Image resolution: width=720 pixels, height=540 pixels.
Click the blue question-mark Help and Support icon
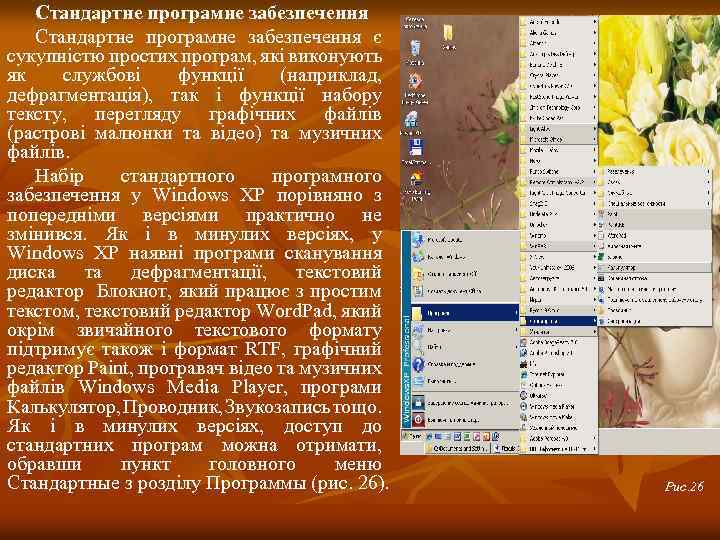pyautogui.click(x=418, y=364)
